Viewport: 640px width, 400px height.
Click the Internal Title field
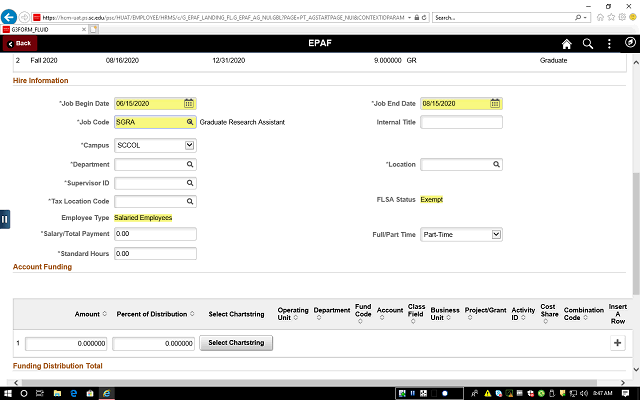(x=461, y=122)
